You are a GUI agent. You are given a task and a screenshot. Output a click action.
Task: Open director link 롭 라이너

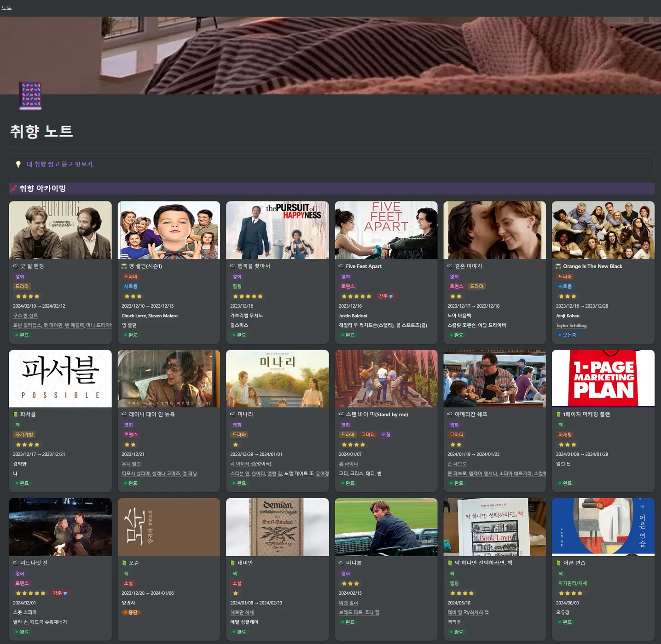(x=348, y=464)
